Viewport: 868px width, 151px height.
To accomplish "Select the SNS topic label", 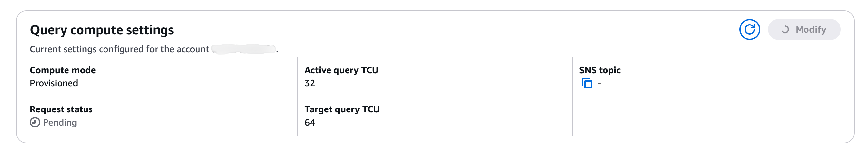I will pos(600,70).
